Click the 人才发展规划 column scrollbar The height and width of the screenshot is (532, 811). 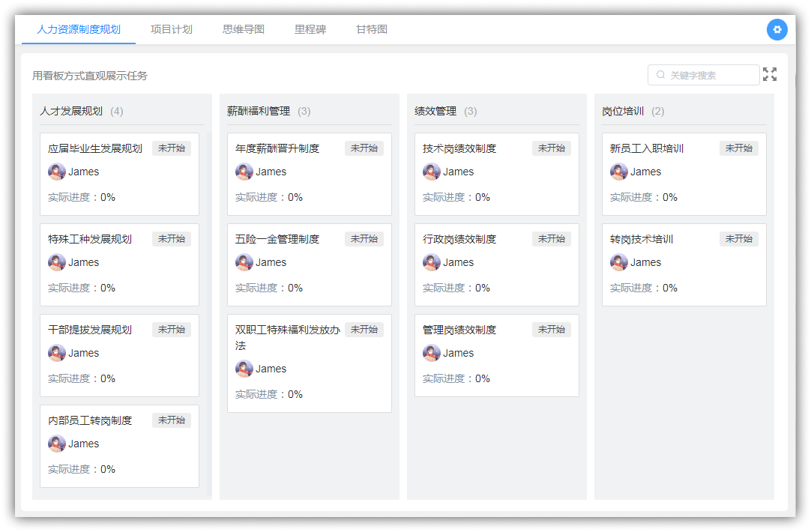click(209, 315)
